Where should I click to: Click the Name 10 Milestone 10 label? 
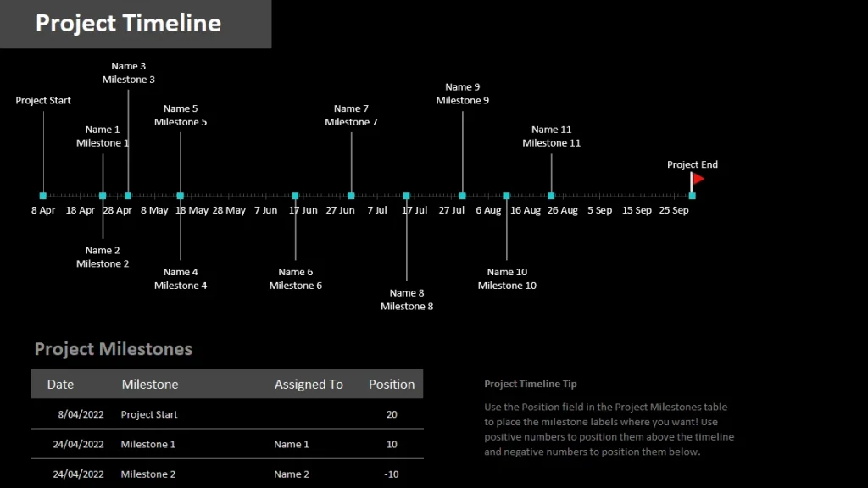pos(507,279)
